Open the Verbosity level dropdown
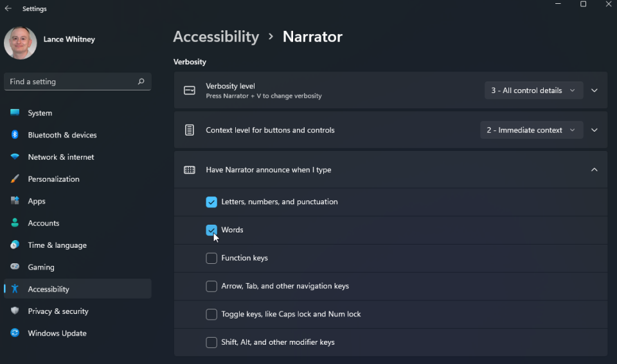Image resolution: width=617 pixels, height=364 pixels. 533,91
